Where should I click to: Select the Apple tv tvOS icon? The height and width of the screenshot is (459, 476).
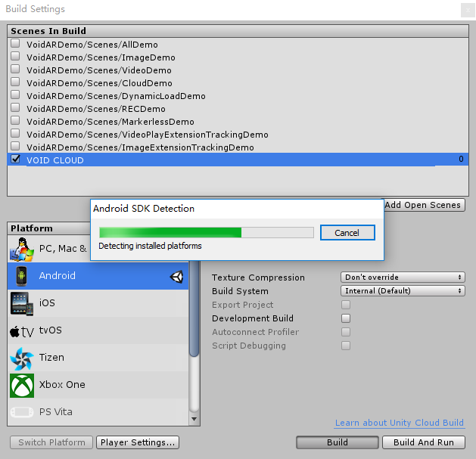point(21,332)
